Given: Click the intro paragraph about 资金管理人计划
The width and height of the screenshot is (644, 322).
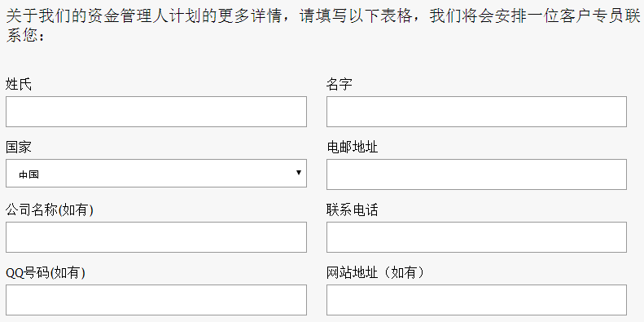Looking at the screenshot, I should point(323,25).
